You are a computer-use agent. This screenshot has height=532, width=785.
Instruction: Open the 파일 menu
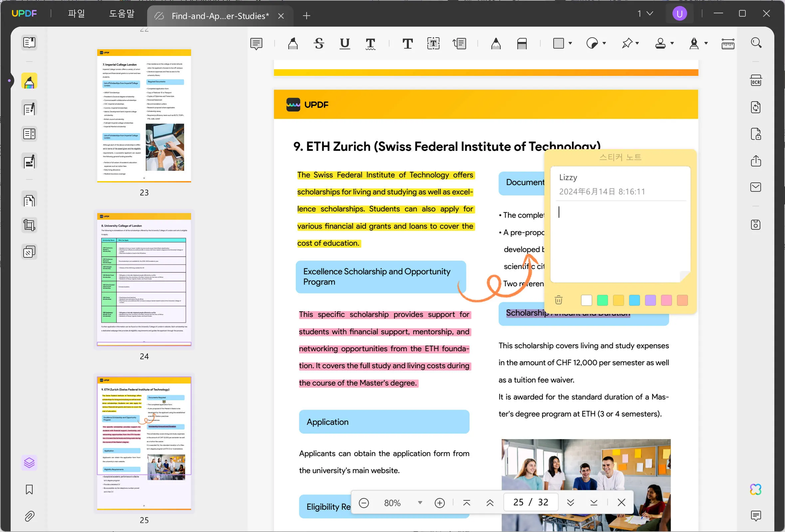point(76,14)
